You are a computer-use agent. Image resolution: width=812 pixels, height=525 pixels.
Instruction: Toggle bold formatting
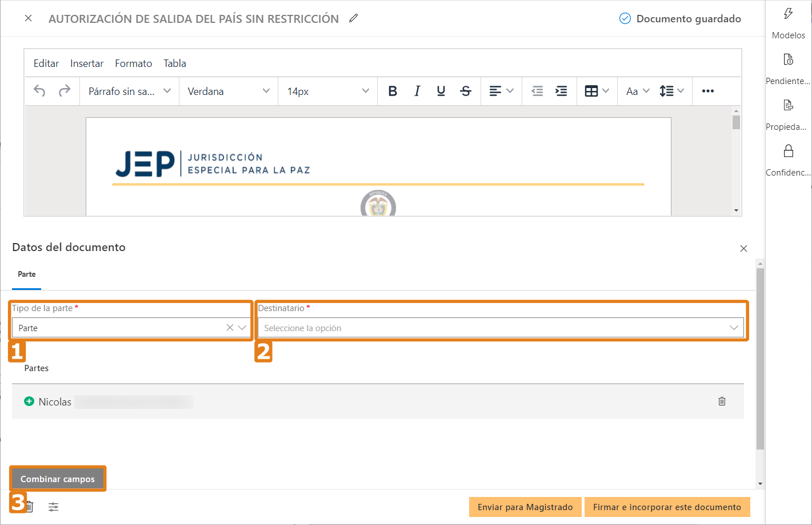(393, 91)
